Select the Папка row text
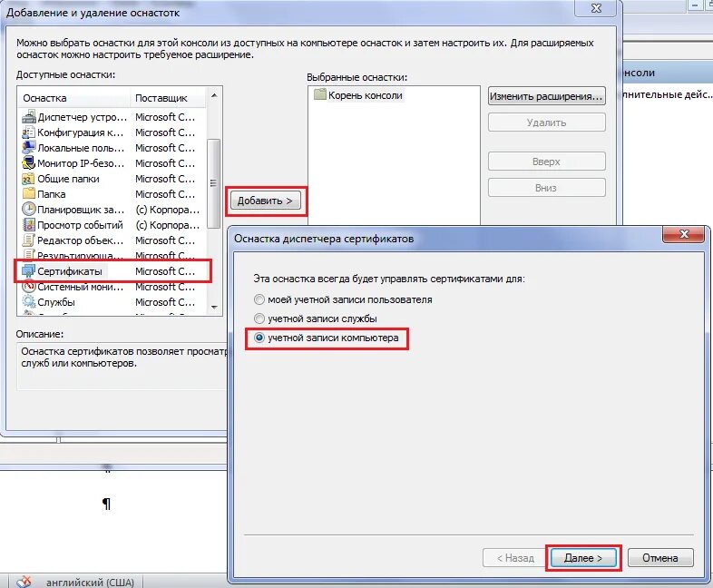This screenshot has height=588, width=713. 52,194
